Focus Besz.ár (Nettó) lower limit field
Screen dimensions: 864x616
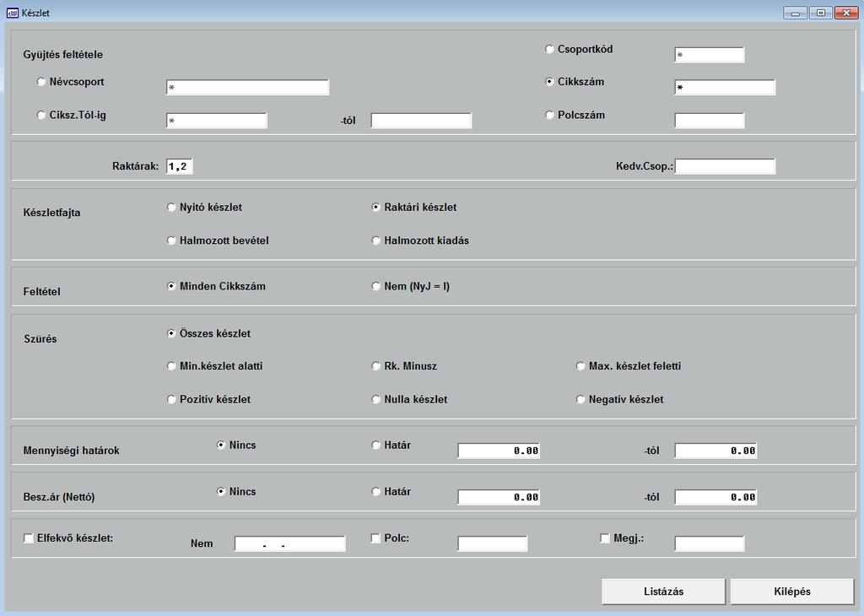click(498, 497)
